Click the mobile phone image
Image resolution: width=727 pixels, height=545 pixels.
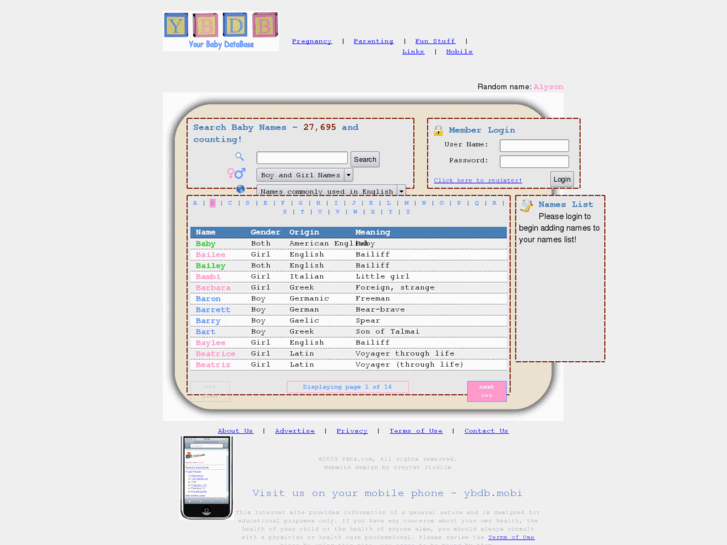206,477
